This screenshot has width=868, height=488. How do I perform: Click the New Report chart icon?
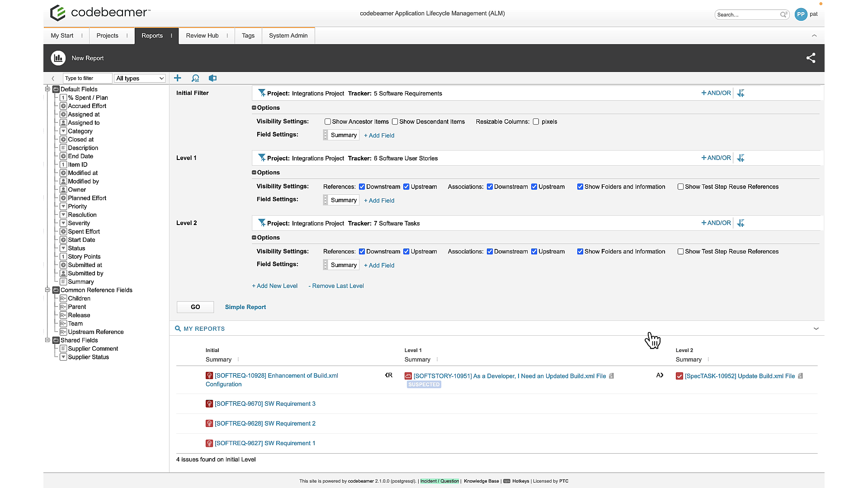[x=58, y=58]
